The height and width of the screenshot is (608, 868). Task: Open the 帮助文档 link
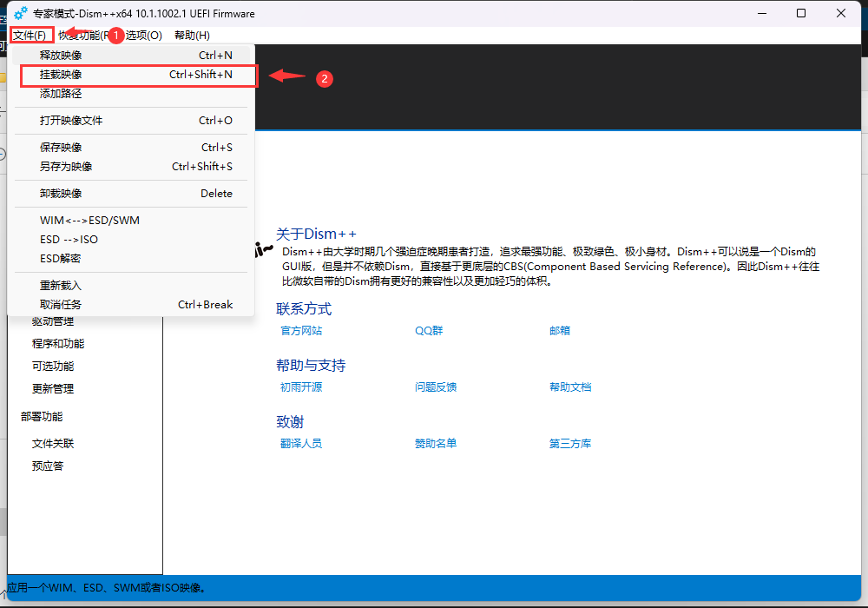(x=570, y=387)
